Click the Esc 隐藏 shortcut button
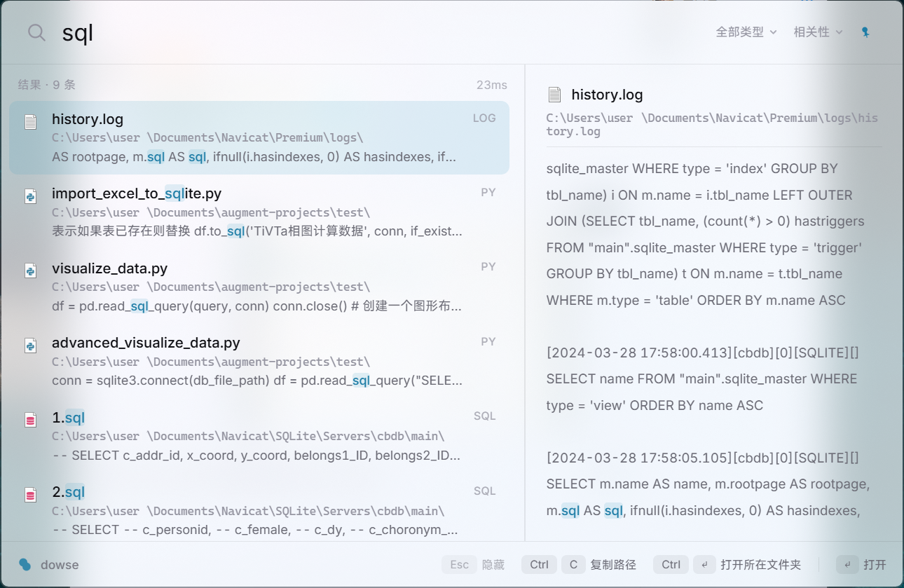The image size is (904, 588). 473,565
